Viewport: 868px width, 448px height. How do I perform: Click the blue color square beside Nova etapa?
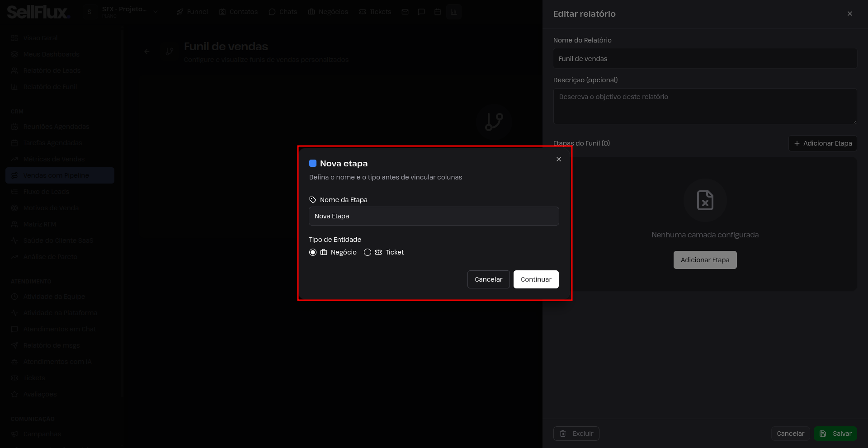(x=313, y=163)
